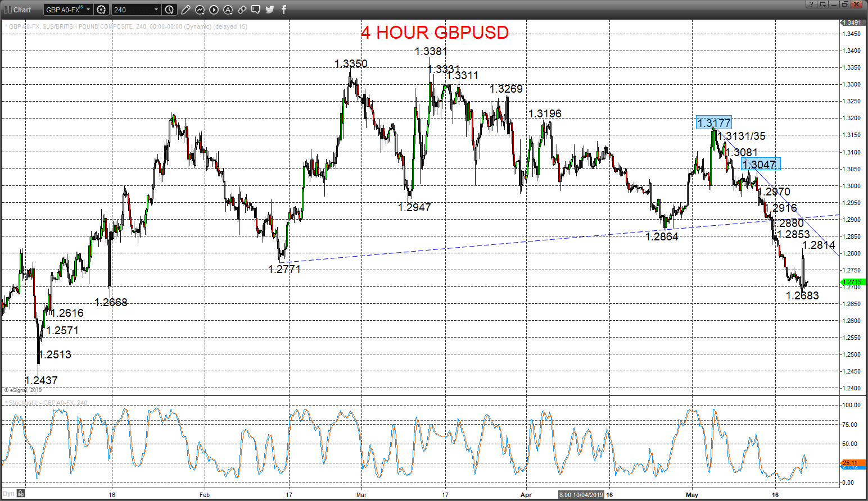Toggle the Dyn time-scale lock icon

21,494
